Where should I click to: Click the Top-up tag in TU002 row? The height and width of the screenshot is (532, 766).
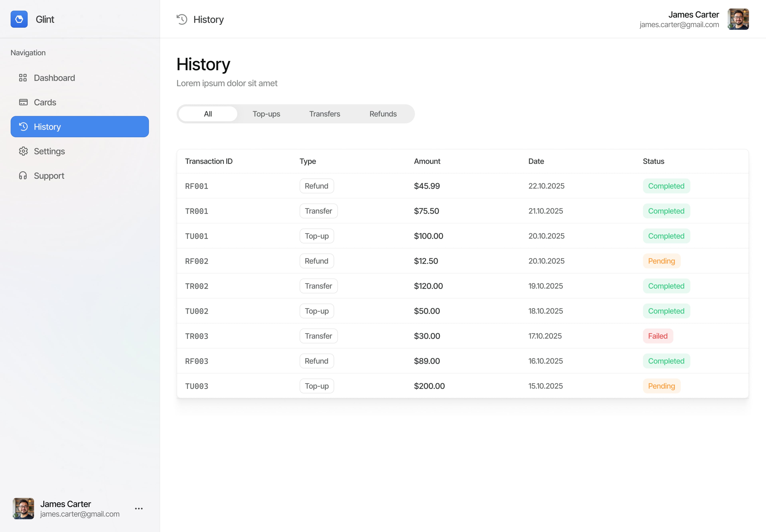click(317, 311)
